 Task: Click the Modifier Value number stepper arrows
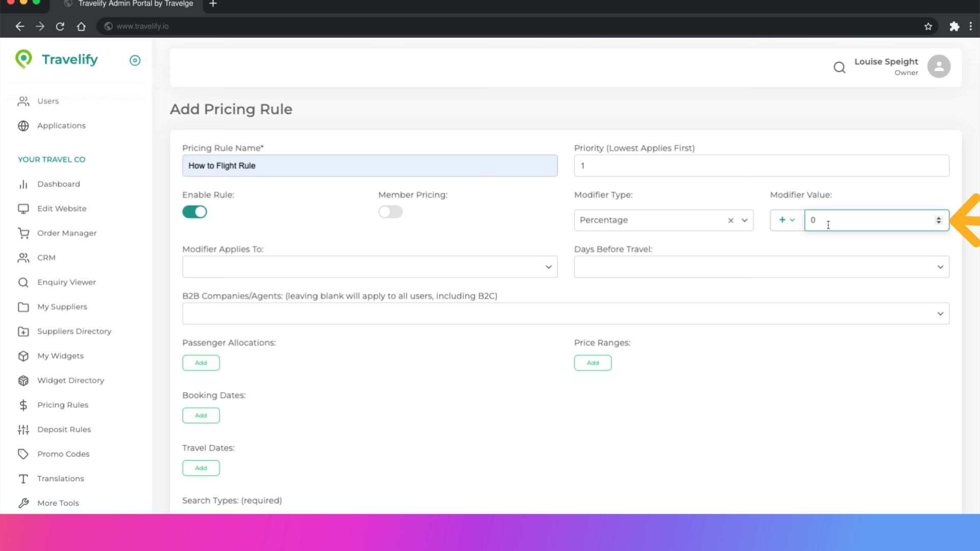938,220
